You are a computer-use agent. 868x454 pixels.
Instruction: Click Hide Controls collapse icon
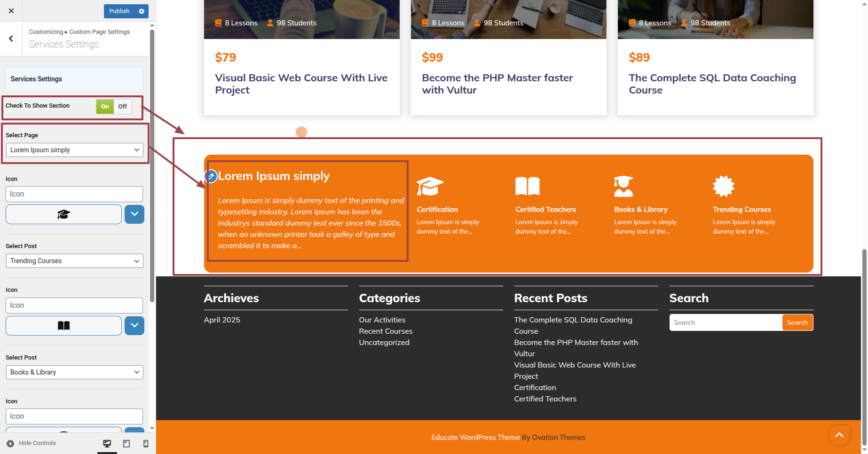pos(10,443)
